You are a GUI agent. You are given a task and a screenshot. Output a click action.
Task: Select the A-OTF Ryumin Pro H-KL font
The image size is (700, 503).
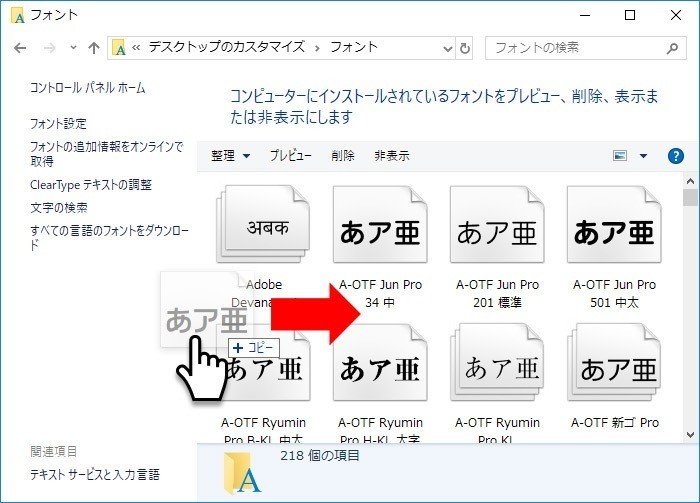380,368
